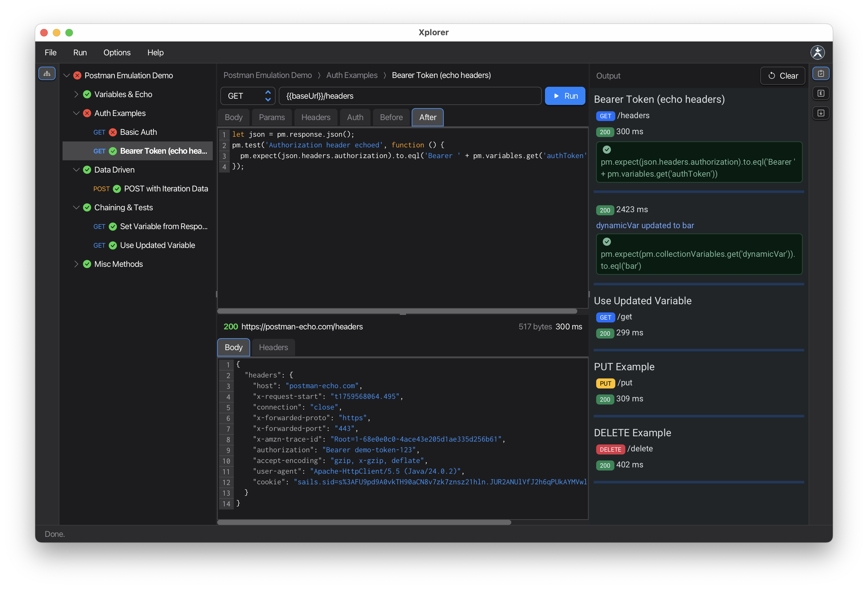This screenshot has height=589, width=868.
Task: Open the GET method dropdown
Action: (x=248, y=96)
